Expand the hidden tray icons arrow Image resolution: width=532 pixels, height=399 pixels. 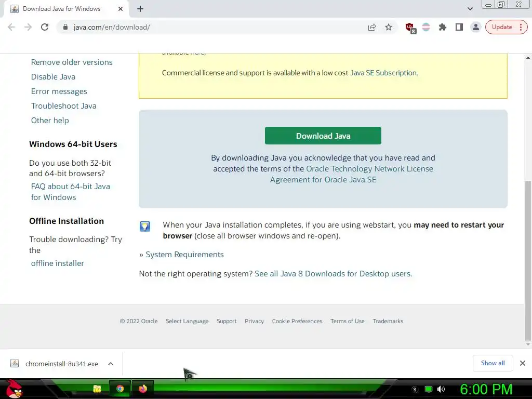click(x=415, y=390)
